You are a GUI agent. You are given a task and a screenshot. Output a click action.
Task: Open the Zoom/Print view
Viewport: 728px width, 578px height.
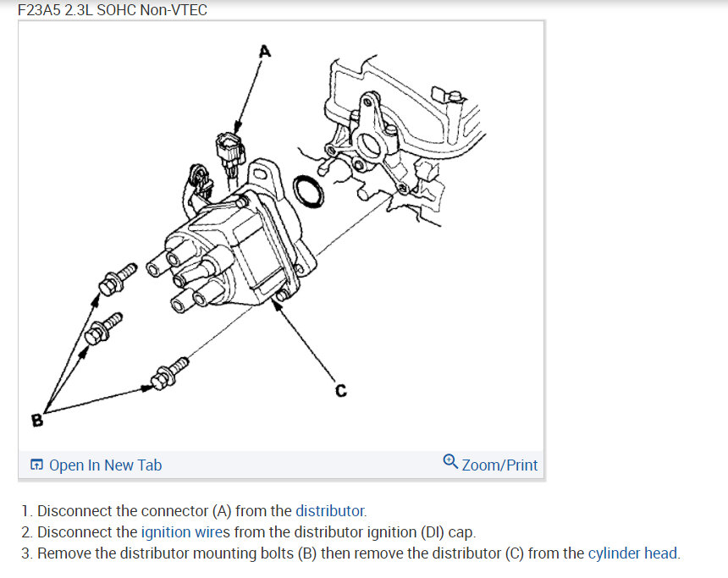coord(499,465)
